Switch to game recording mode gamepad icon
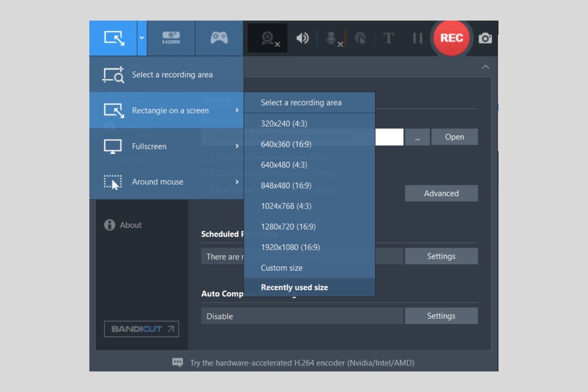 tap(219, 38)
